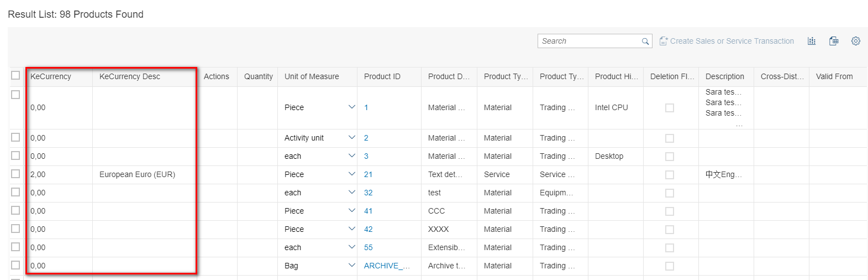Open unit dropdown for product 32 row

(351, 193)
